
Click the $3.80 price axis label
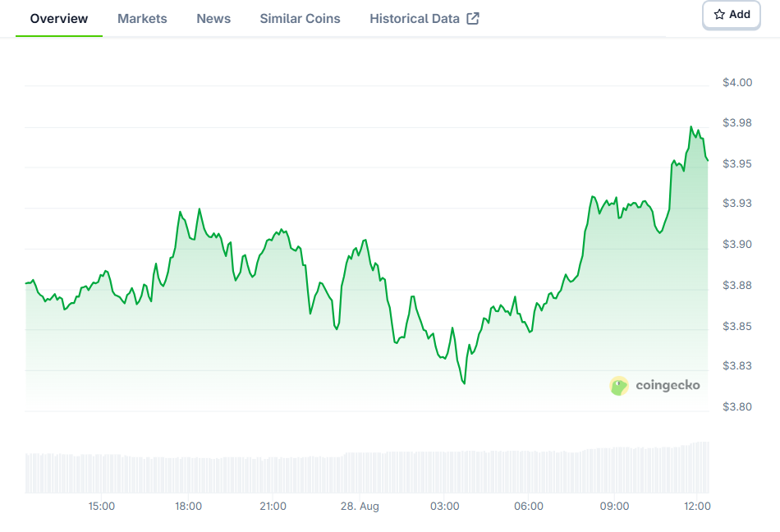(737, 406)
